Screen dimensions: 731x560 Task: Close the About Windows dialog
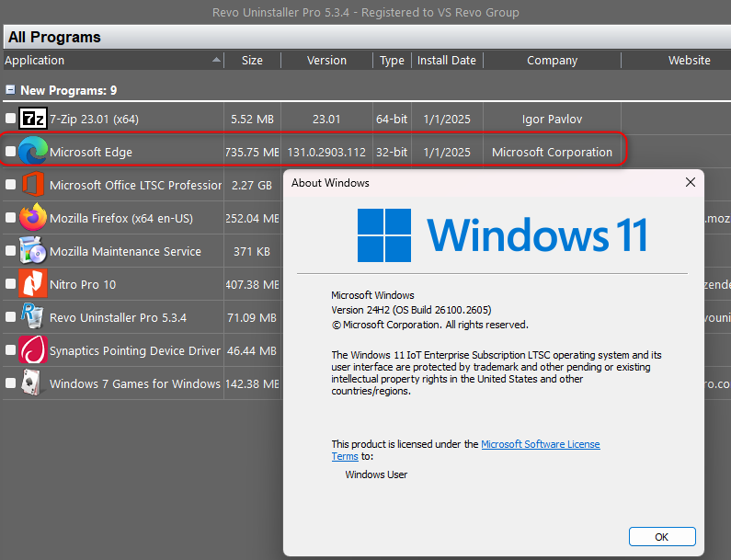pos(691,182)
